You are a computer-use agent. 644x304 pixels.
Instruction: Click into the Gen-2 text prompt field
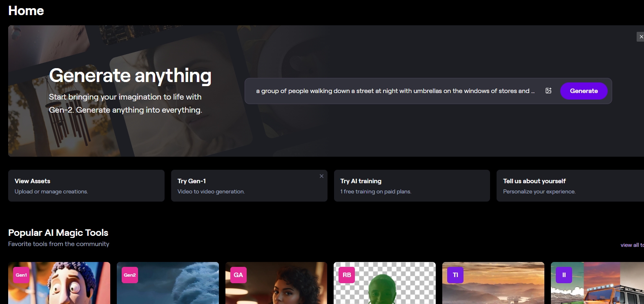point(394,91)
